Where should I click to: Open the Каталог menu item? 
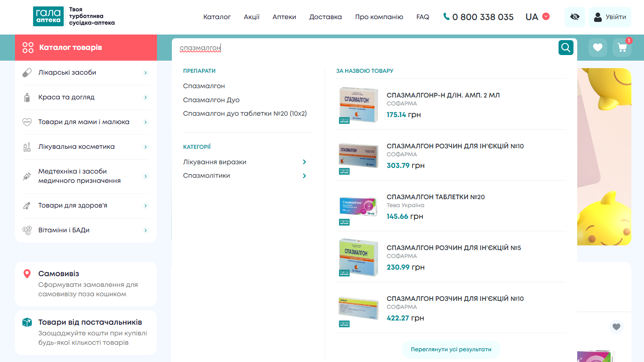tap(217, 17)
